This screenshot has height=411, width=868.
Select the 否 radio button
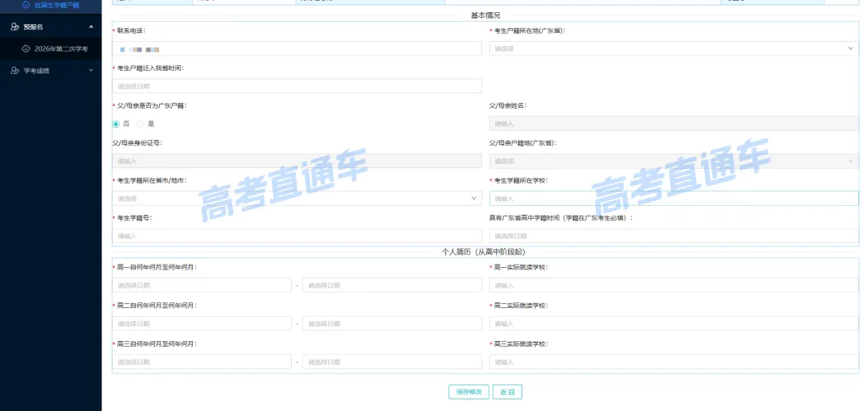[x=117, y=124]
